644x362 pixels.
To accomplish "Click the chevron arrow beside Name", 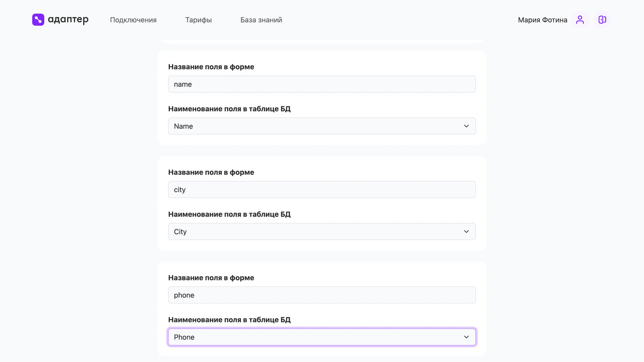I will (466, 126).
